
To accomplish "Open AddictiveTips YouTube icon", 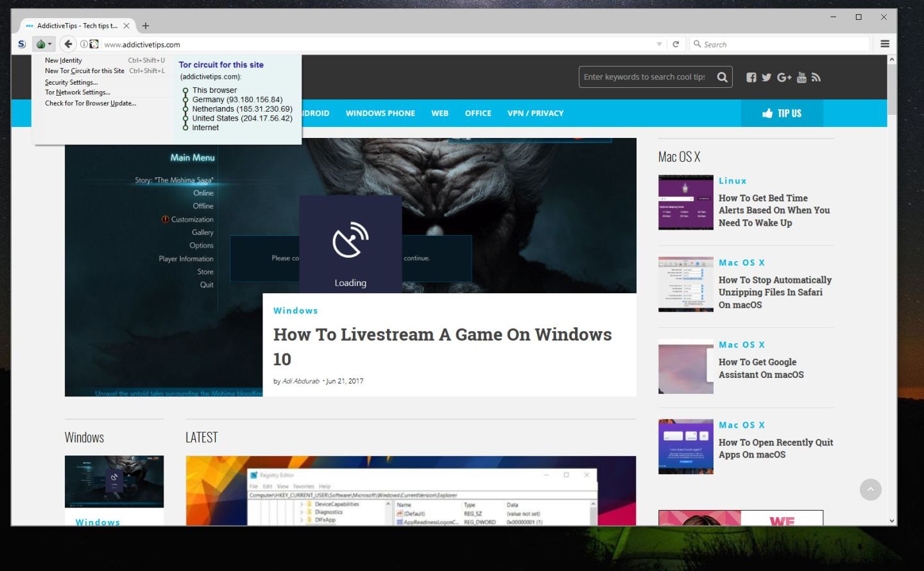I will point(801,78).
